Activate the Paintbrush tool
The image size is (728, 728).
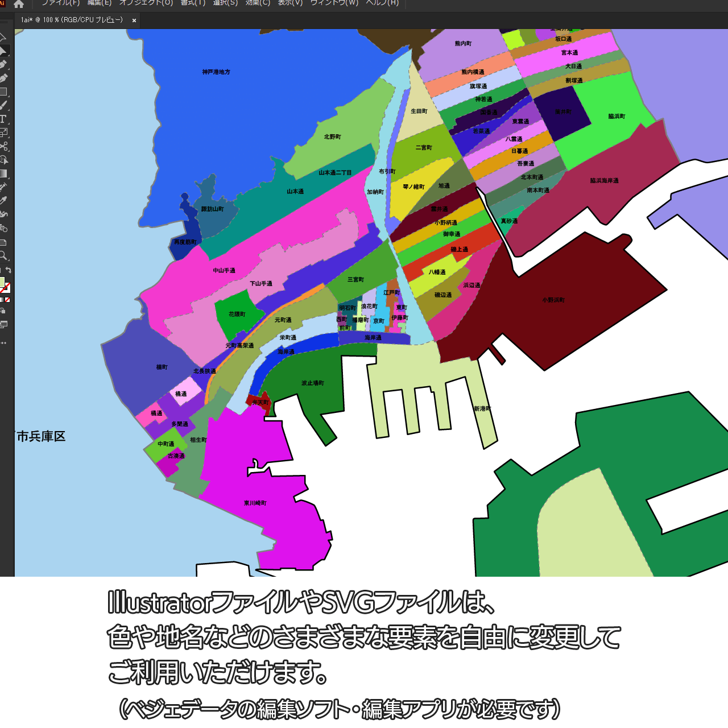tap(3, 105)
